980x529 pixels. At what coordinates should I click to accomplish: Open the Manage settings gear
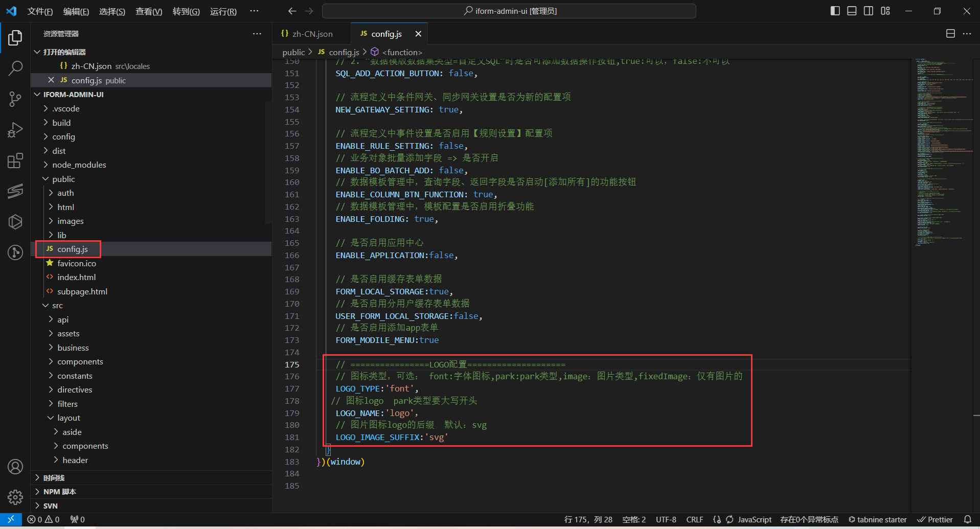tap(15, 497)
